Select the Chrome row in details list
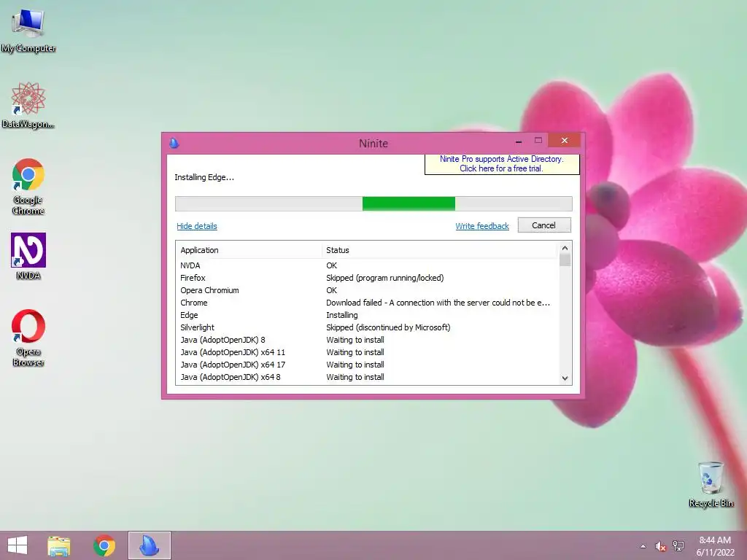Screen dimensions: 747x560 [367, 303]
